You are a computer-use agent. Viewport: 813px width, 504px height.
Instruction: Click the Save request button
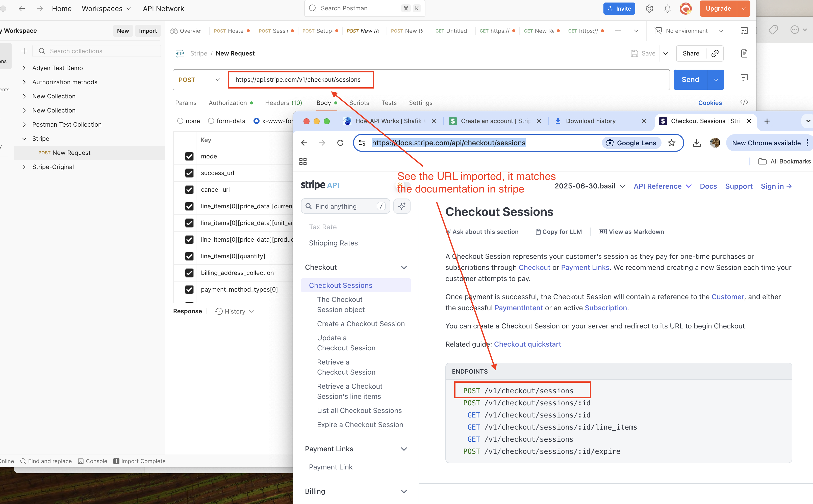pyautogui.click(x=643, y=53)
